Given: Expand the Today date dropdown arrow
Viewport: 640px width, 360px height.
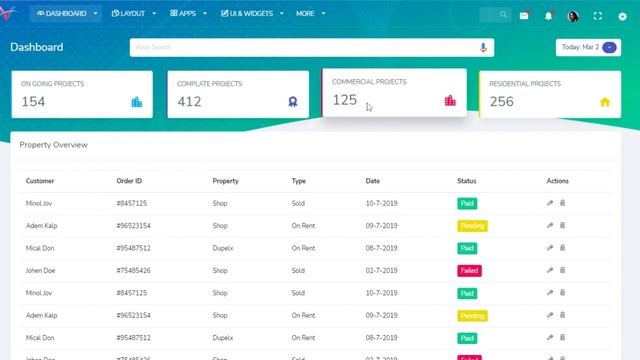Looking at the screenshot, I should point(609,47).
